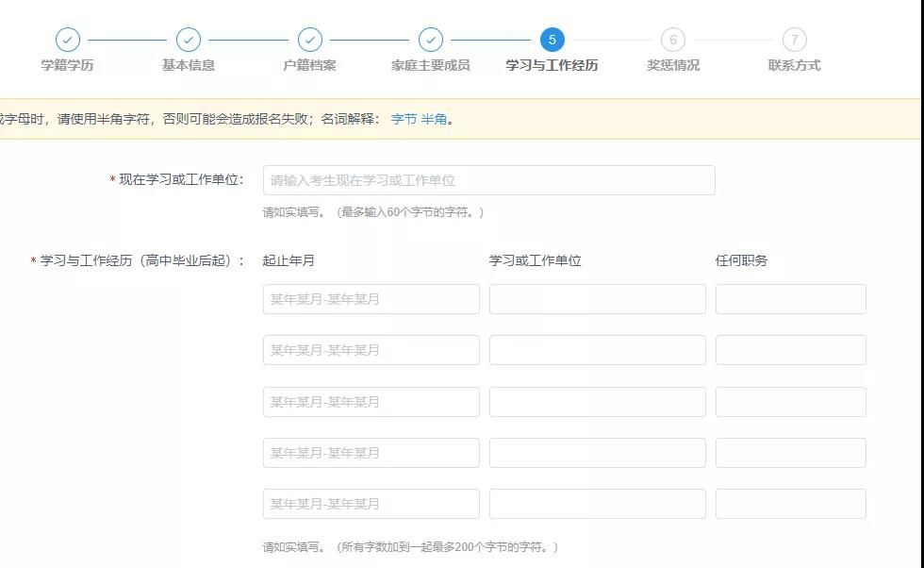The image size is (924, 568).
Task: Click fifth row 起止年月 input
Action: coord(371,504)
